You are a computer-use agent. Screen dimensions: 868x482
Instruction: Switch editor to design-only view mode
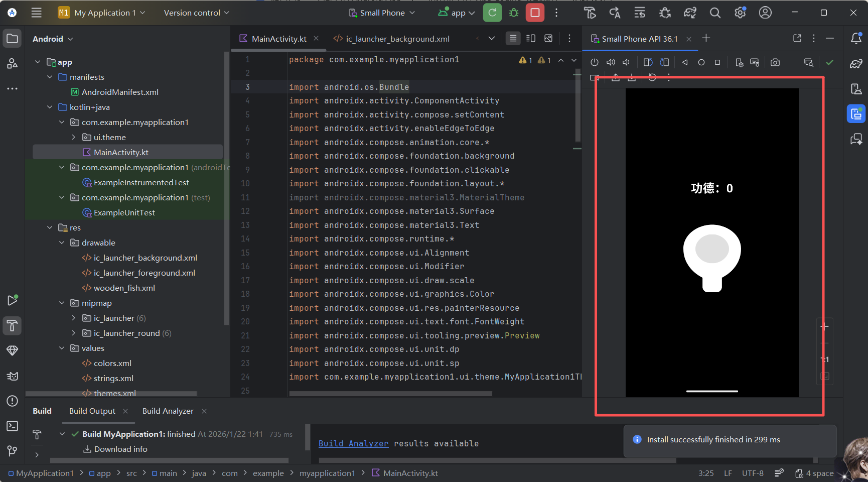pos(548,39)
